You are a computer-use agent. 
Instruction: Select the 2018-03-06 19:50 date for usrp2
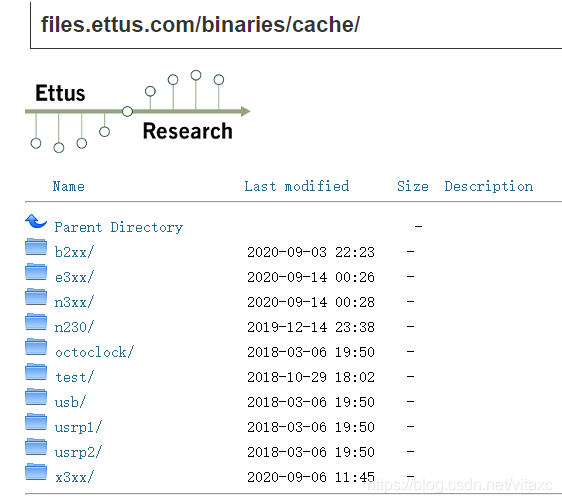coord(311,452)
